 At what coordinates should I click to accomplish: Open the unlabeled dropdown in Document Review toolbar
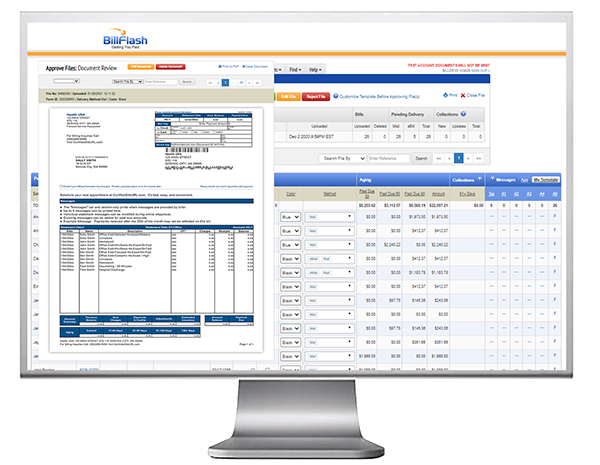coord(66,81)
